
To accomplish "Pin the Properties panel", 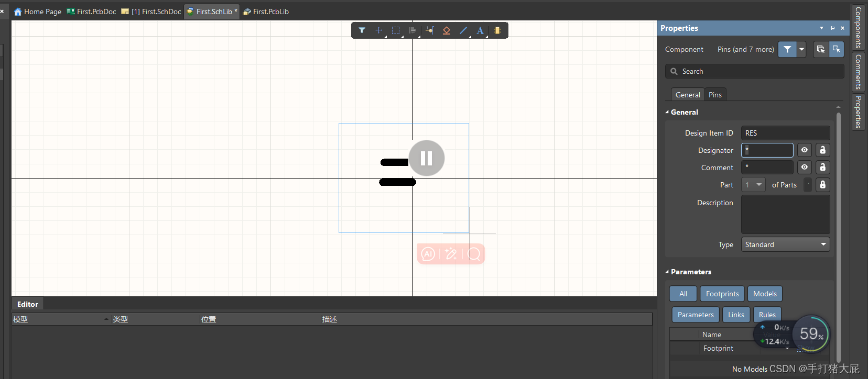I will [832, 28].
